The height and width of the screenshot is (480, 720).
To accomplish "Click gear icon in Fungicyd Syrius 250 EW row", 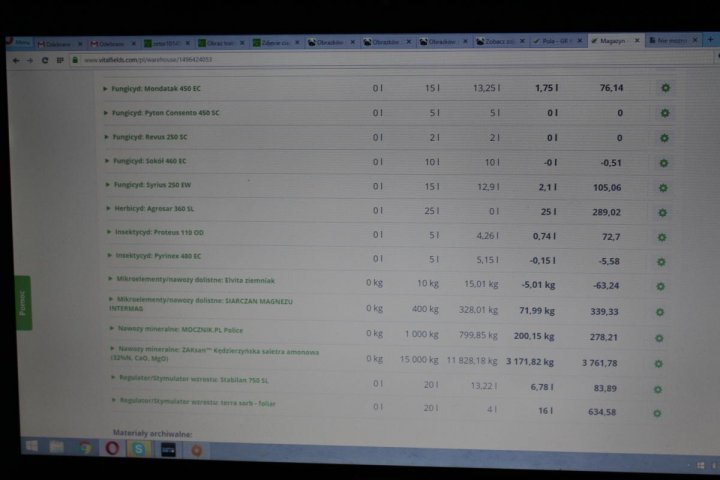I will [663, 187].
